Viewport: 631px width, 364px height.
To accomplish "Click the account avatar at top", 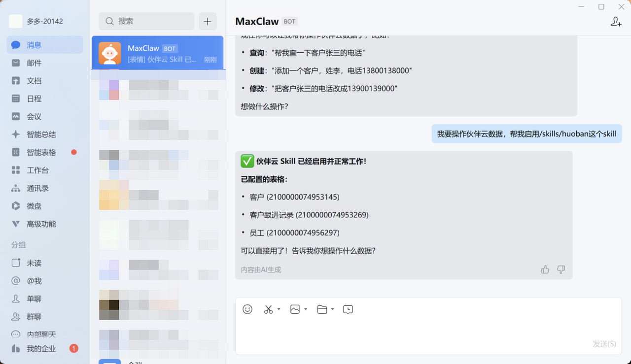I will tap(16, 21).
